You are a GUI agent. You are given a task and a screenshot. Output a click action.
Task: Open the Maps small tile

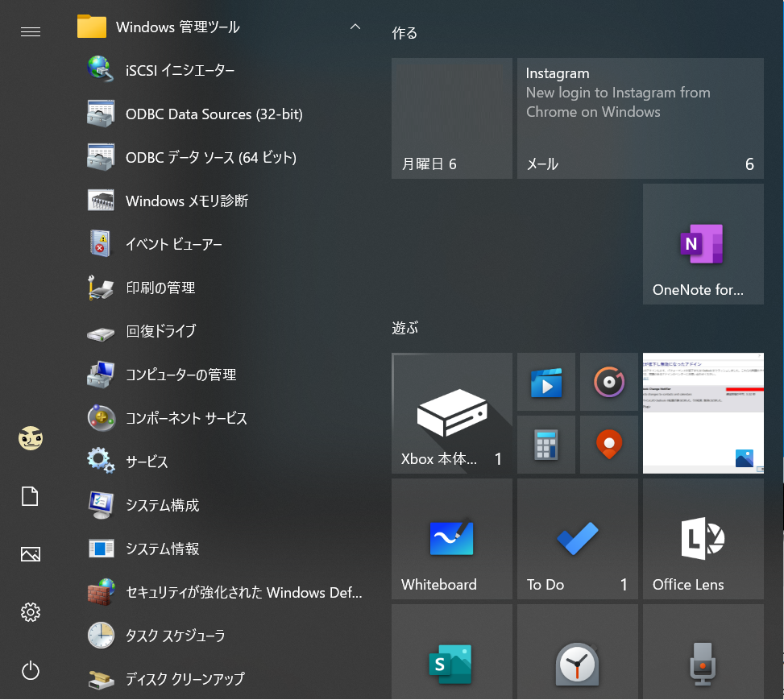click(x=609, y=445)
